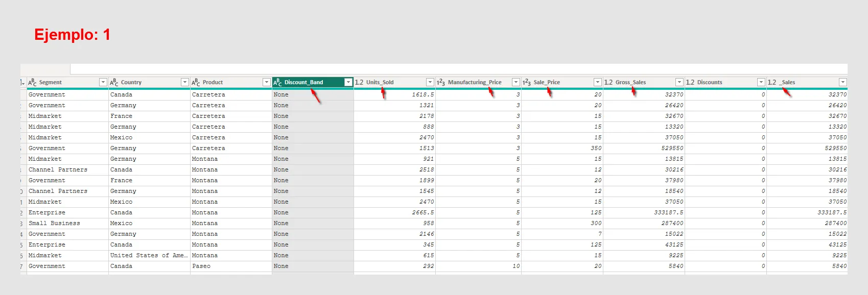This screenshot has width=868, height=295.
Task: Click the text data type icon for Segment
Action: pos(32,82)
